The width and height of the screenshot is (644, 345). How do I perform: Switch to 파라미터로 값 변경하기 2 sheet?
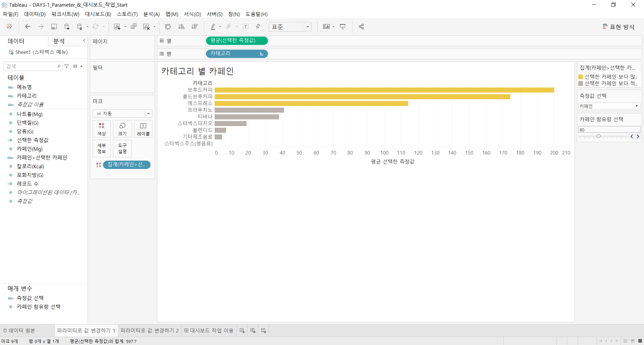(x=150, y=331)
